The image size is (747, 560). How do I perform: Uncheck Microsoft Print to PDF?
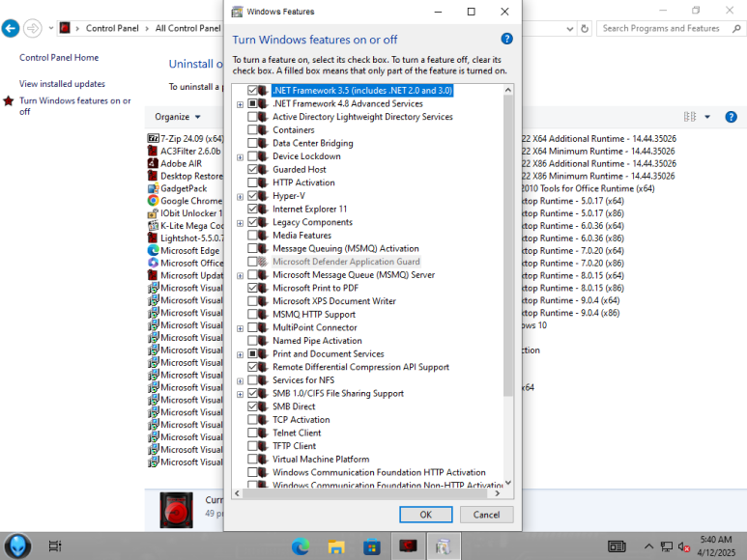click(x=252, y=288)
